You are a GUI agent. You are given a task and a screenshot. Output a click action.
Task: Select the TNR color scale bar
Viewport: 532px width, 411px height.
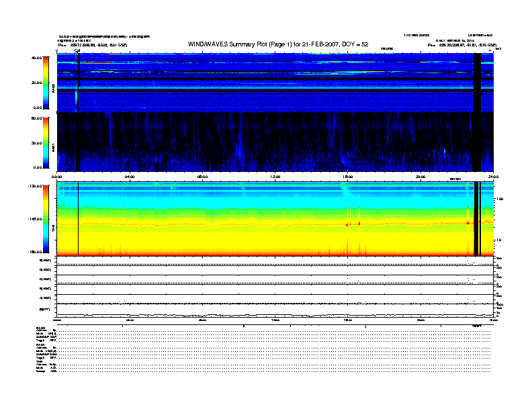pyautogui.click(x=46, y=219)
